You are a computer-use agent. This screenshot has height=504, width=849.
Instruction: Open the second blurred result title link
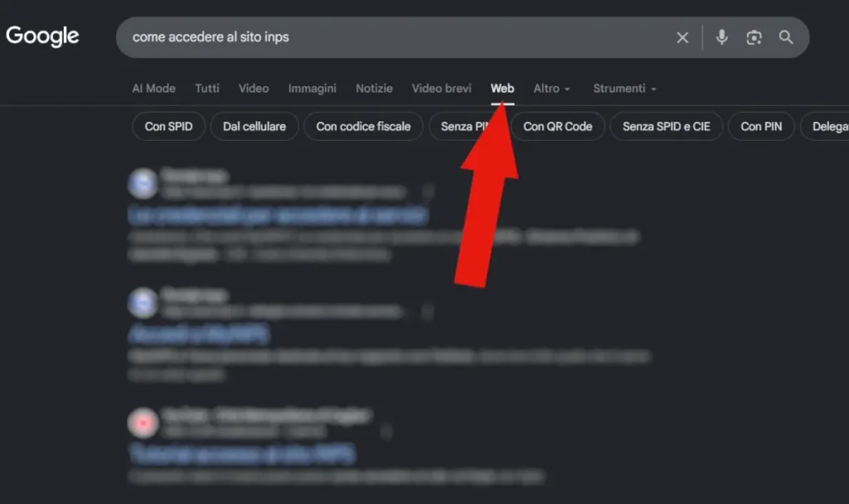(x=199, y=335)
